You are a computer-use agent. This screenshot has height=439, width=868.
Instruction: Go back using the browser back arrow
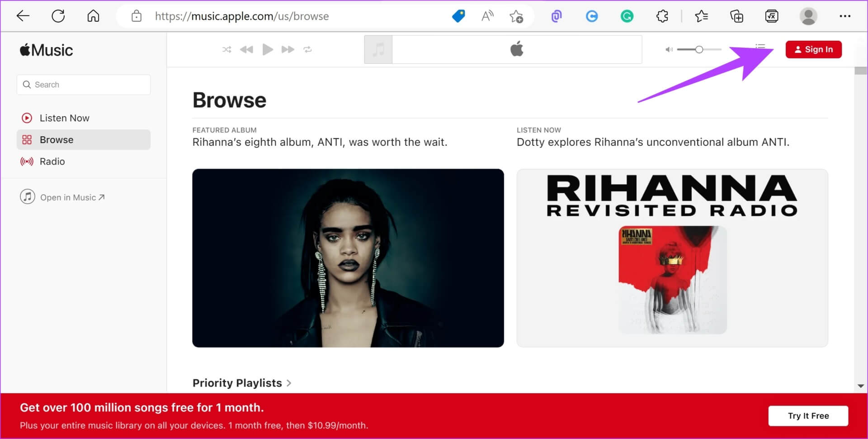[23, 16]
